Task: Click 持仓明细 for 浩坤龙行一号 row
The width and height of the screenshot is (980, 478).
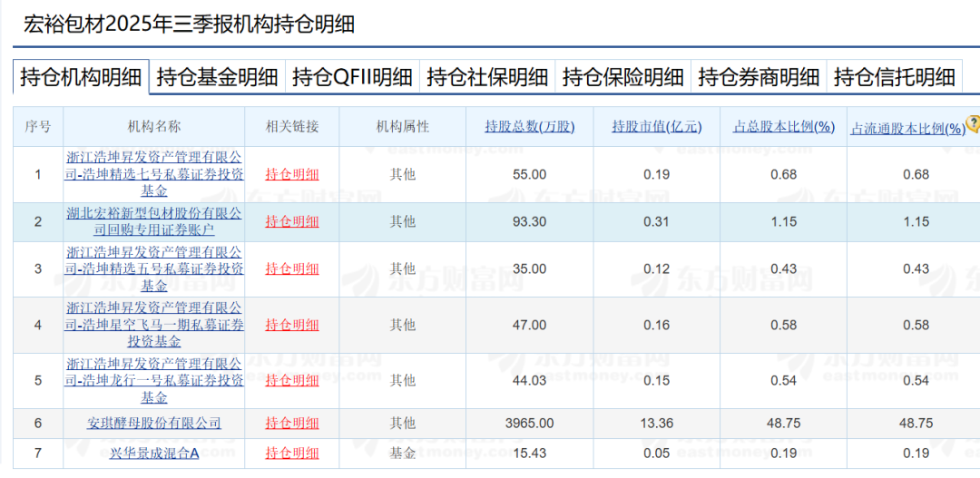Action: coord(292,381)
